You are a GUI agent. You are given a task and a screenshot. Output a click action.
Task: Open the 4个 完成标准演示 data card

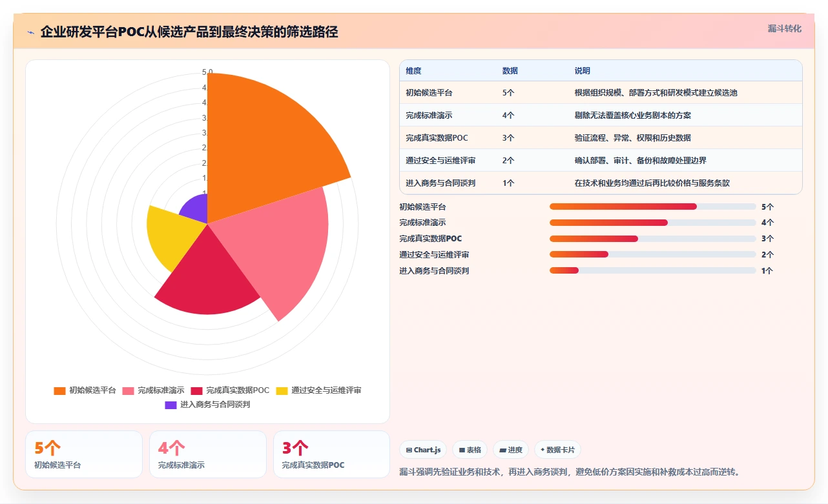(208, 454)
